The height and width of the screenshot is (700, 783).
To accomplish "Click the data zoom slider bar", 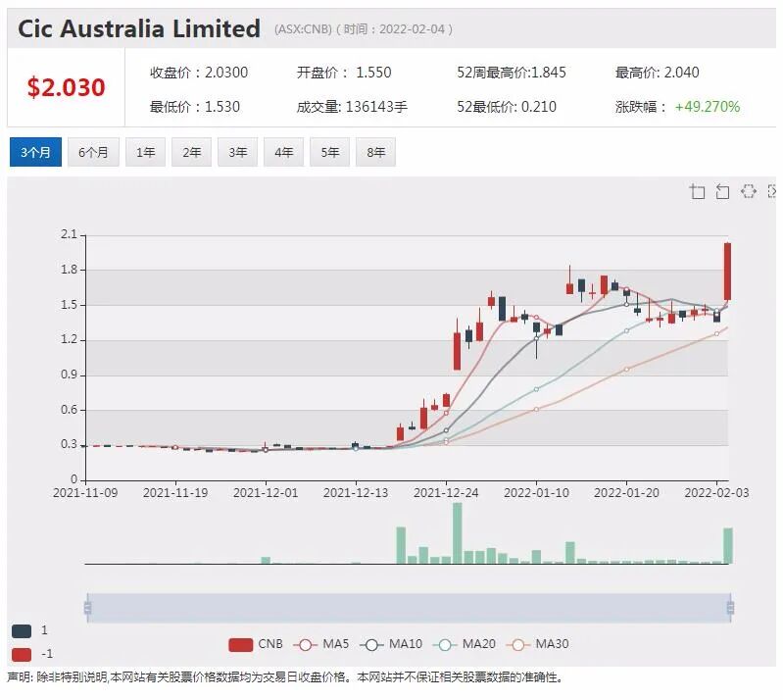I will [x=409, y=608].
